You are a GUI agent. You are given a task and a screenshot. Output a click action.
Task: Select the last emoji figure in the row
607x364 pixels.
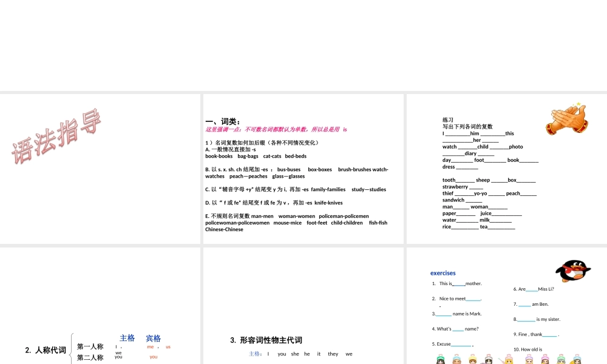pos(577,360)
